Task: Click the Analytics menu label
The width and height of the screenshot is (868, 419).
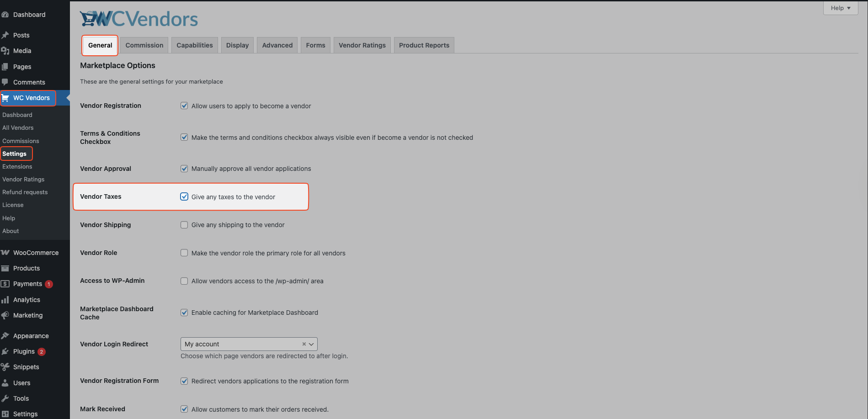Action: 27,300
